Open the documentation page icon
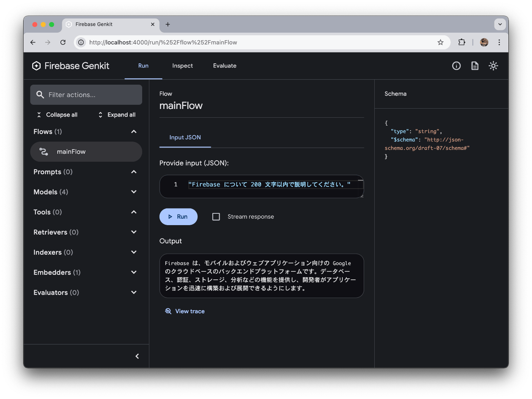This screenshot has height=399, width=532. click(x=475, y=66)
